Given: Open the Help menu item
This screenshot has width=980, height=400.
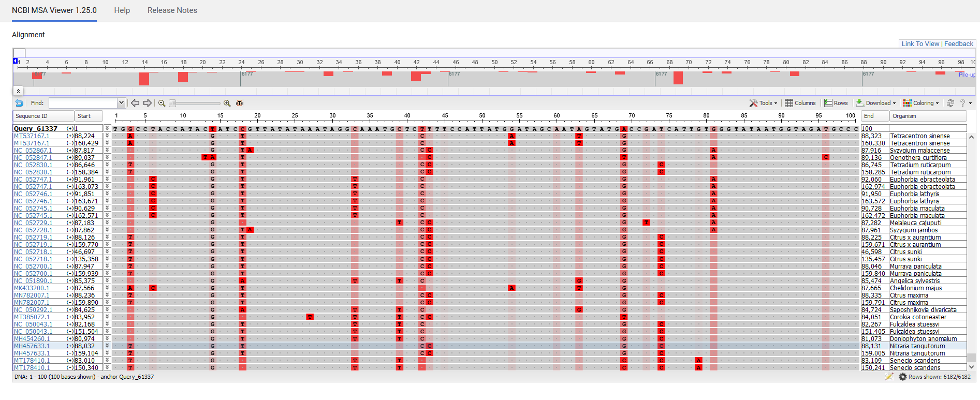Looking at the screenshot, I should [122, 10].
